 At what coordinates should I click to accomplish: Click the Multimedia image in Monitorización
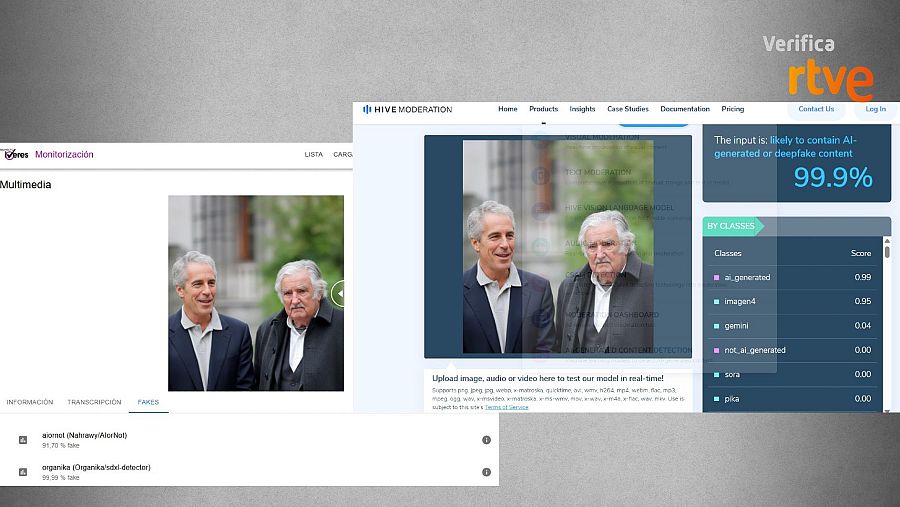click(256, 293)
